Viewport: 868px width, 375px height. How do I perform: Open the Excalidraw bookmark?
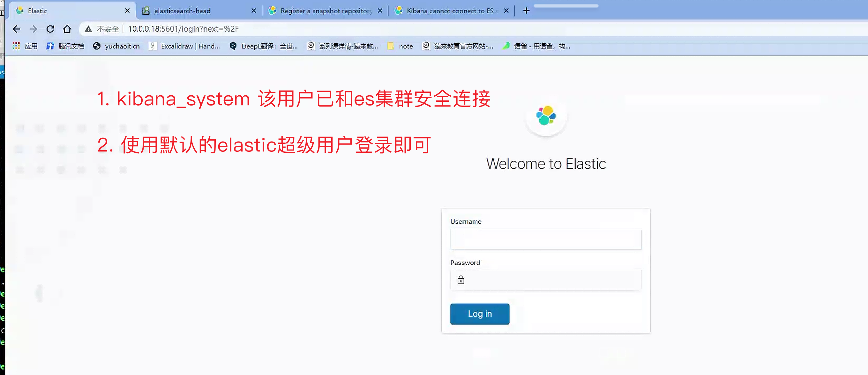pos(184,46)
